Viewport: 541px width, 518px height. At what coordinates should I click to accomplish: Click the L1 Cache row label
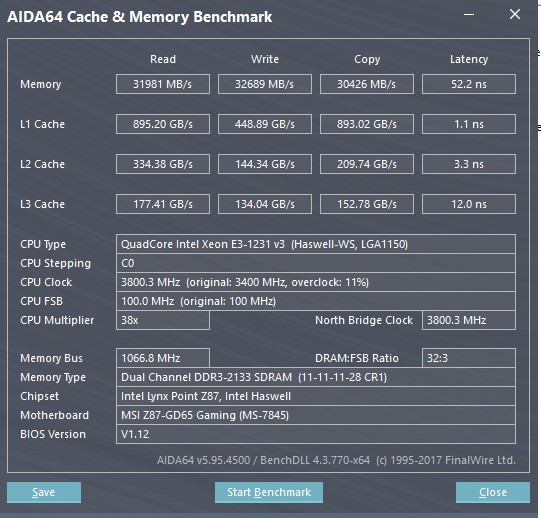(x=42, y=124)
